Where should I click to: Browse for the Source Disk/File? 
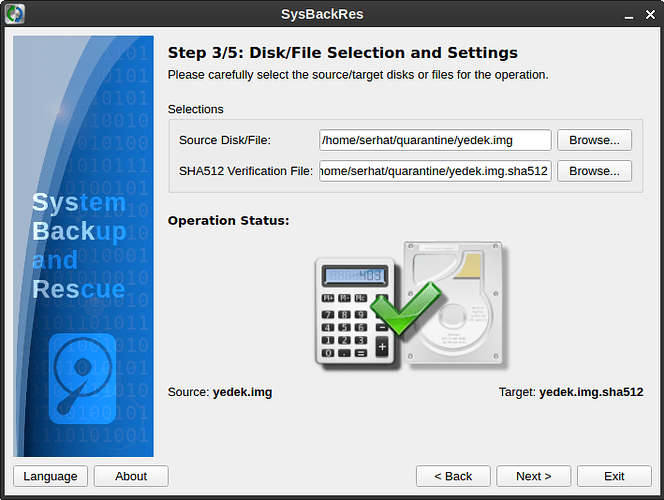click(594, 140)
